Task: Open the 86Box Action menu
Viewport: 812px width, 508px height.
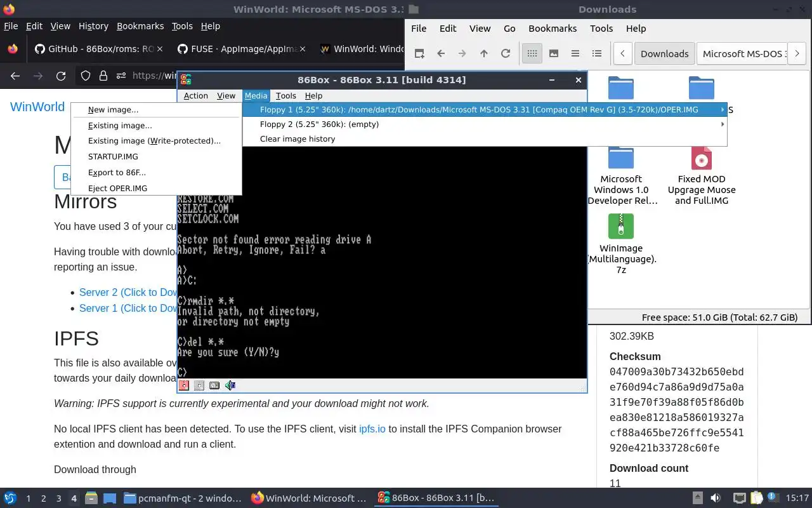Action: (x=195, y=95)
